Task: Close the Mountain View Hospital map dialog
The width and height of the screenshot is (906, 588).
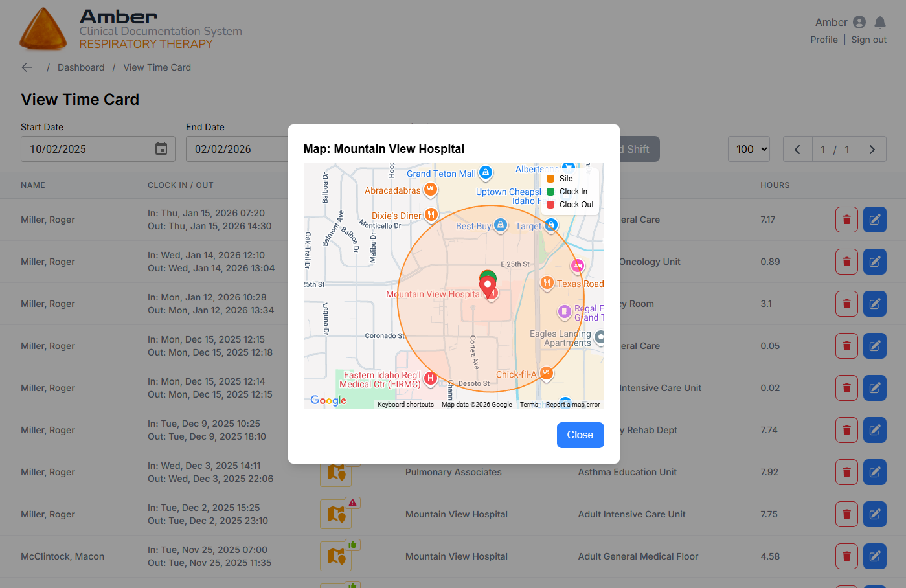Action: pos(580,435)
